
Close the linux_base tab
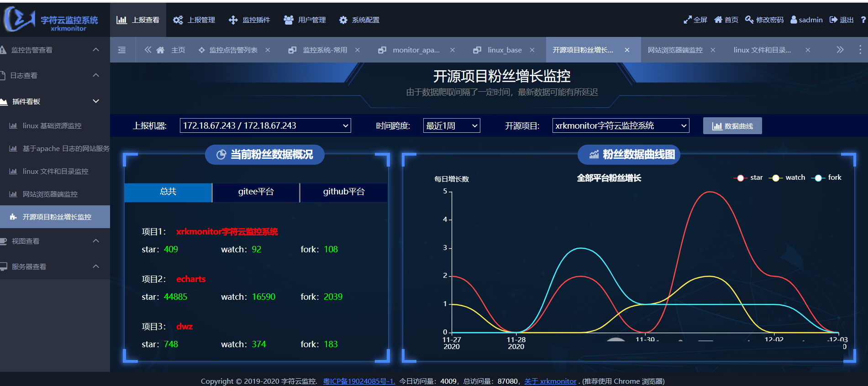tap(532, 50)
